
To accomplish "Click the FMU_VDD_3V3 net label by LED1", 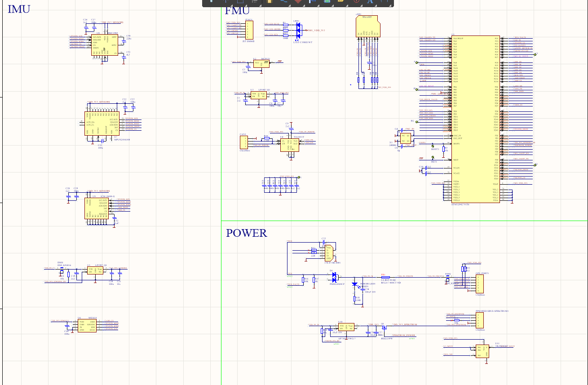I will [316, 31].
